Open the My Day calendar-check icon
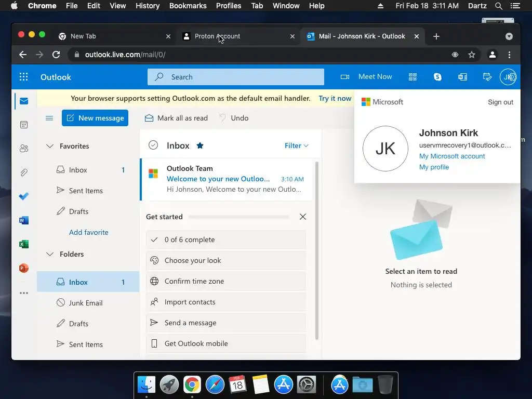The image size is (532, 399). click(x=487, y=77)
